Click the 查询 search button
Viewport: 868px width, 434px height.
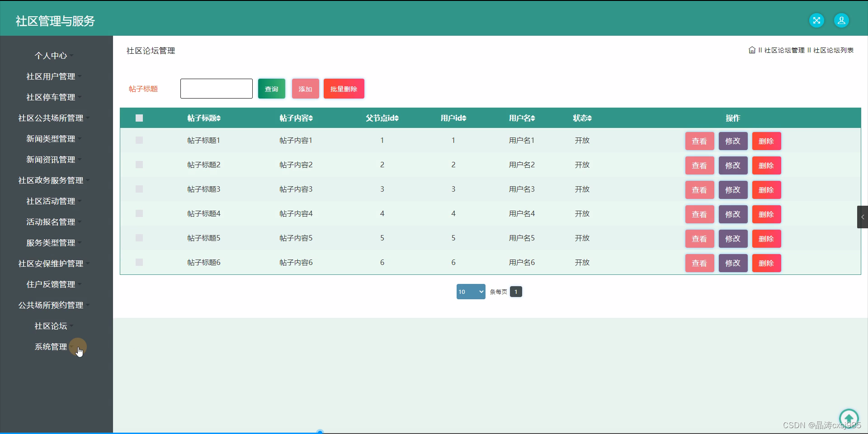[272, 89]
